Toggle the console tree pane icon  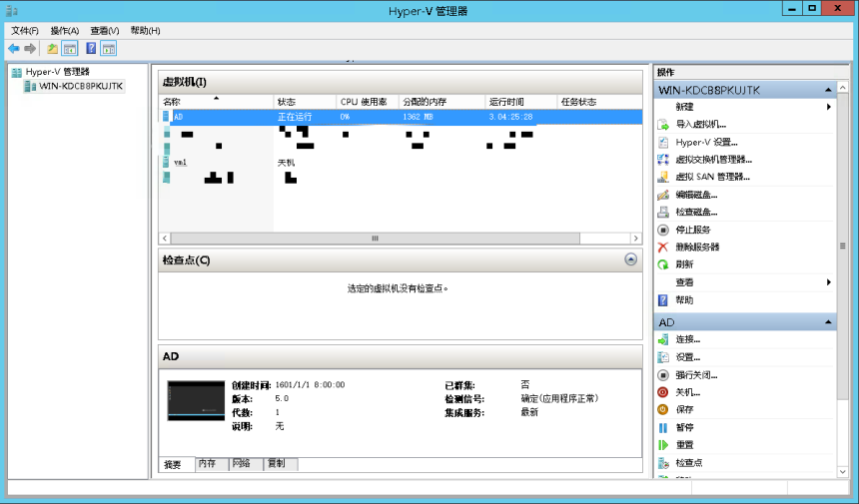70,49
